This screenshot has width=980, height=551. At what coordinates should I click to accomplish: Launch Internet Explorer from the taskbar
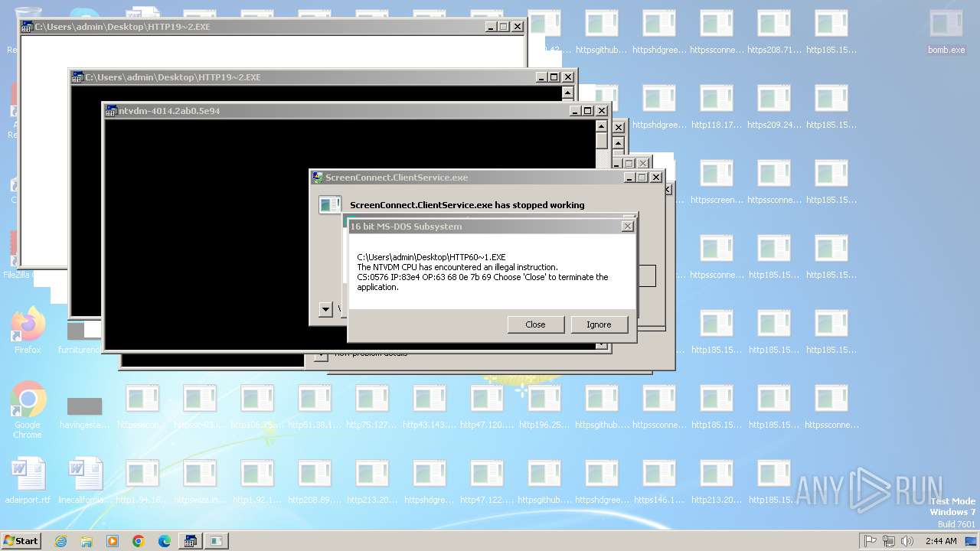pos(60,541)
